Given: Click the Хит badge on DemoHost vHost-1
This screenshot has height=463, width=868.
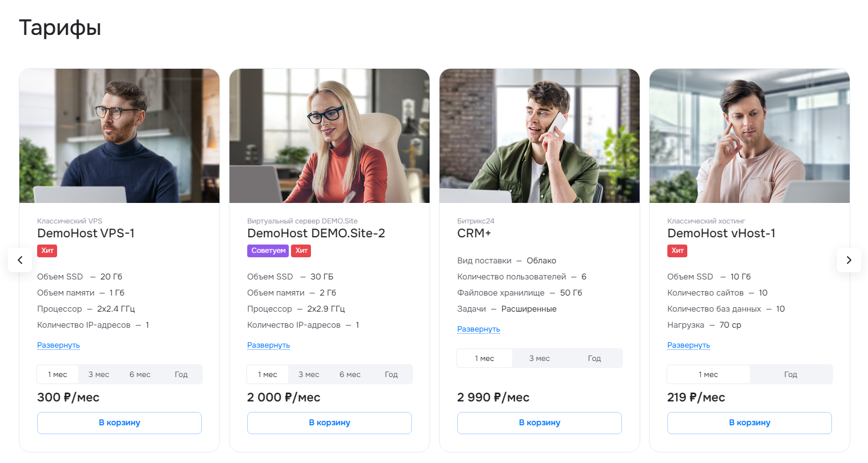Looking at the screenshot, I should (x=677, y=251).
